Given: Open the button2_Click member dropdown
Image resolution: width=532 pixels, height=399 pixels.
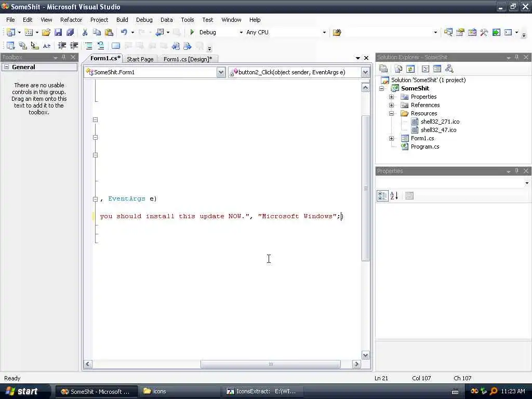Looking at the screenshot, I should [365, 72].
